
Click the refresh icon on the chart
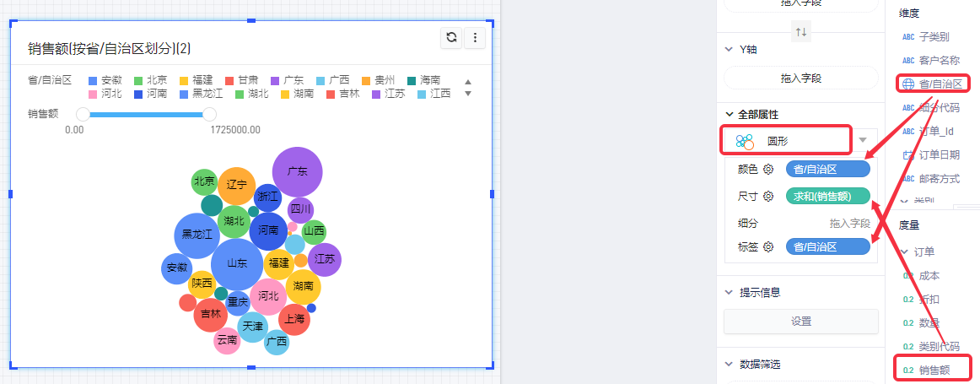coord(452,37)
